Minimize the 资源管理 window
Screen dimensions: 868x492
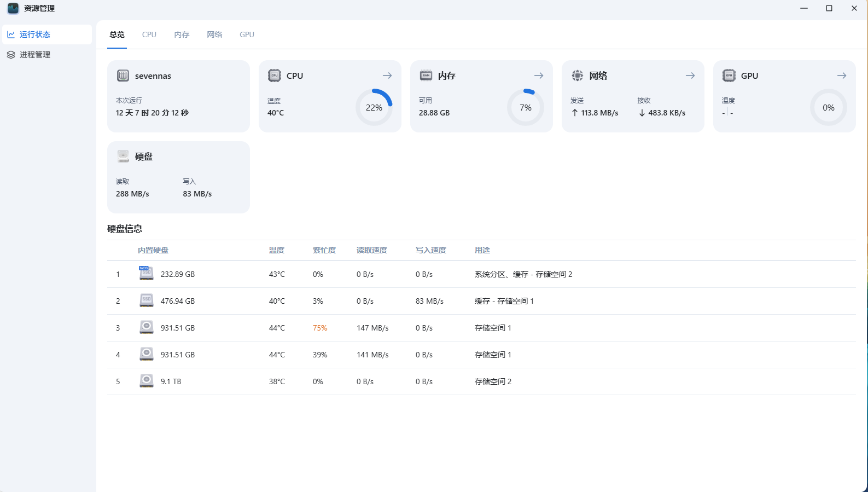click(804, 8)
